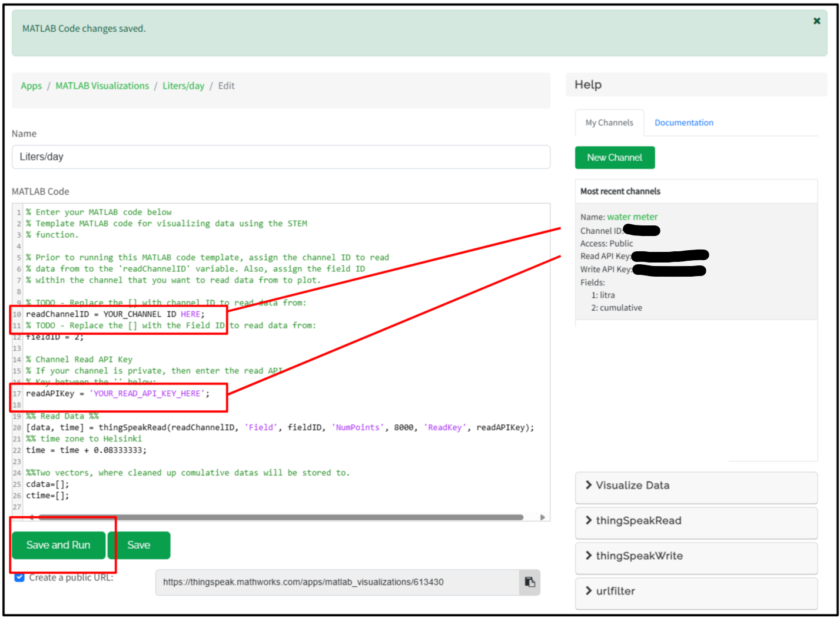
Task: Click the 'Access: Public' text
Action: tap(607, 244)
